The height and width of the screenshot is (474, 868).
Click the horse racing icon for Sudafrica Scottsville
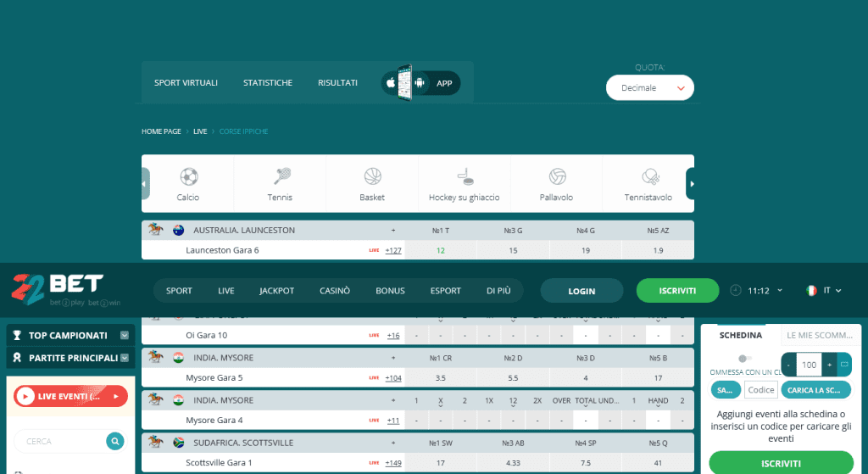tap(156, 441)
